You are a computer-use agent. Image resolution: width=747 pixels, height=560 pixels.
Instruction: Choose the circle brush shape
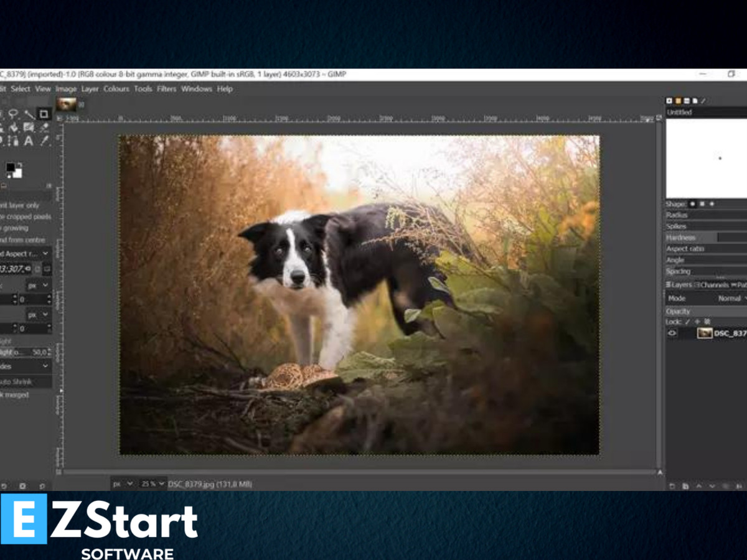(693, 204)
